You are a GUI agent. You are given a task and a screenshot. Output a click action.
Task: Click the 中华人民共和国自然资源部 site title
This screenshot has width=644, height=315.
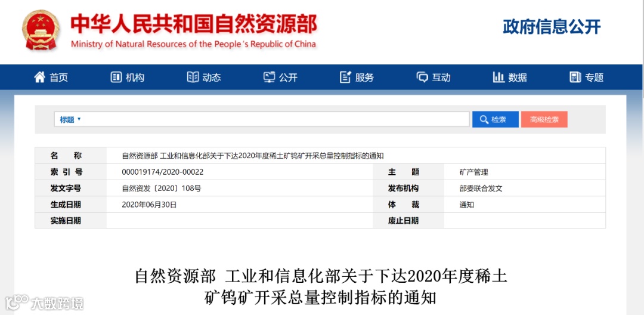click(x=193, y=24)
